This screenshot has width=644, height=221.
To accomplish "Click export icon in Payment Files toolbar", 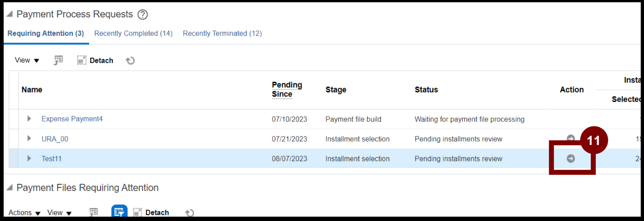I will tap(93, 212).
